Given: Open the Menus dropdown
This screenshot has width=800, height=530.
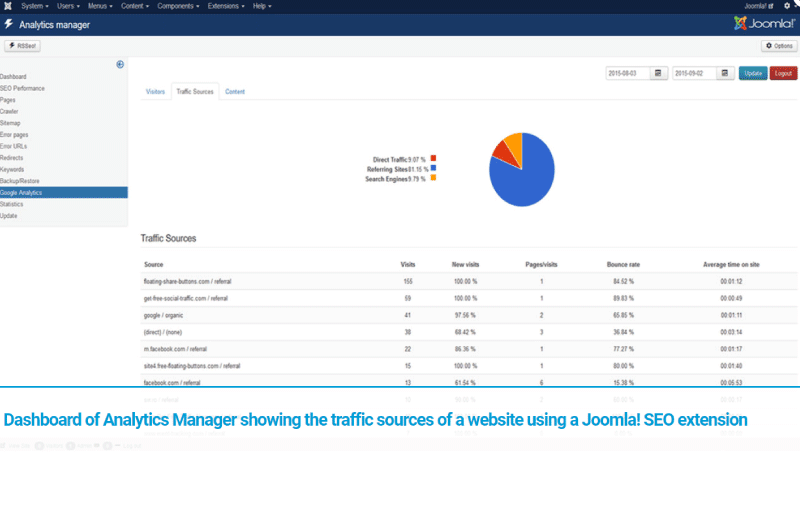Looking at the screenshot, I should [x=100, y=6].
